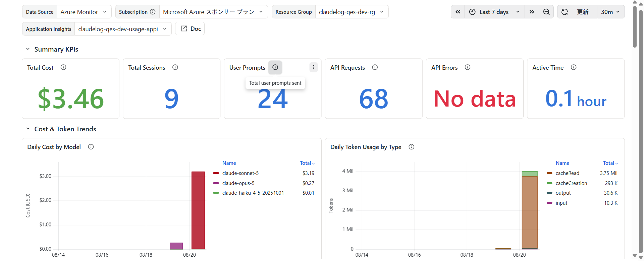Toggle the claude-opus-5 series in legend

pyautogui.click(x=238, y=183)
